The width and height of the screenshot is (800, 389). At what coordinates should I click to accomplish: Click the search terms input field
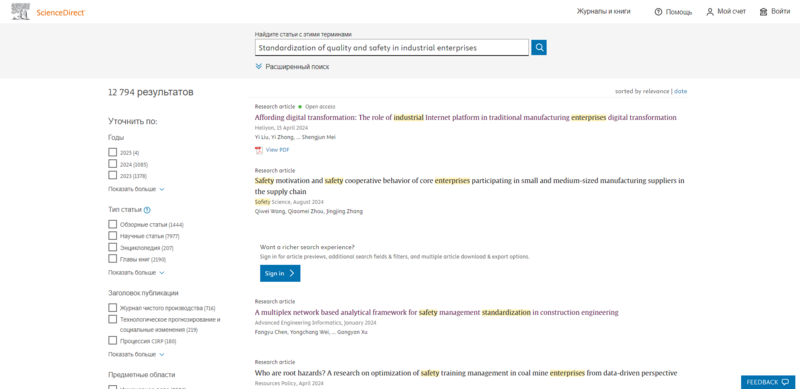392,47
